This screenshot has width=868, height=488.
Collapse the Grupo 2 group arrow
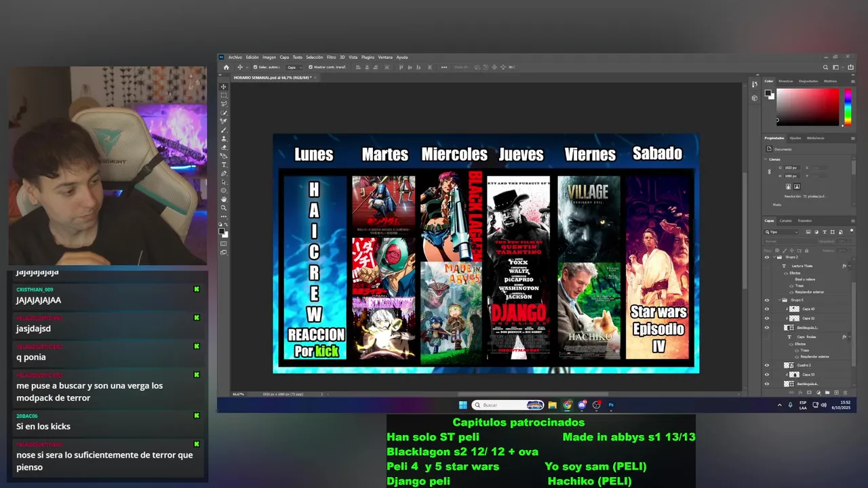[x=774, y=258]
